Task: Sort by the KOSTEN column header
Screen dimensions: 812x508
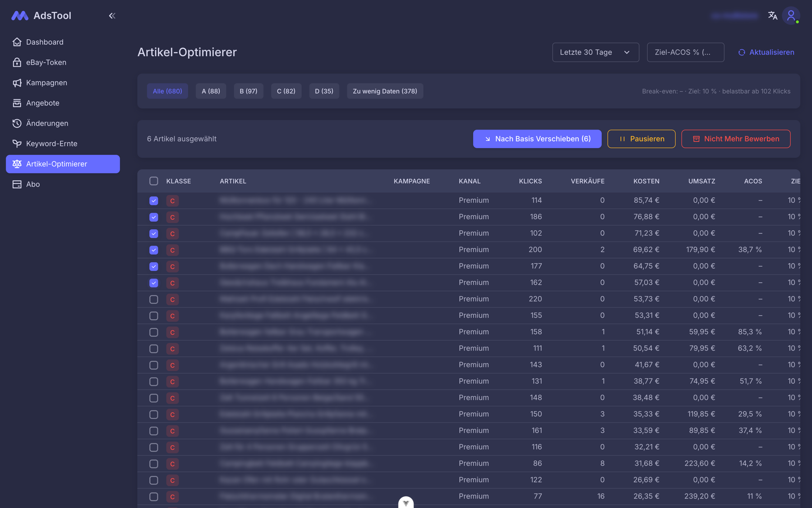Action: (646, 181)
